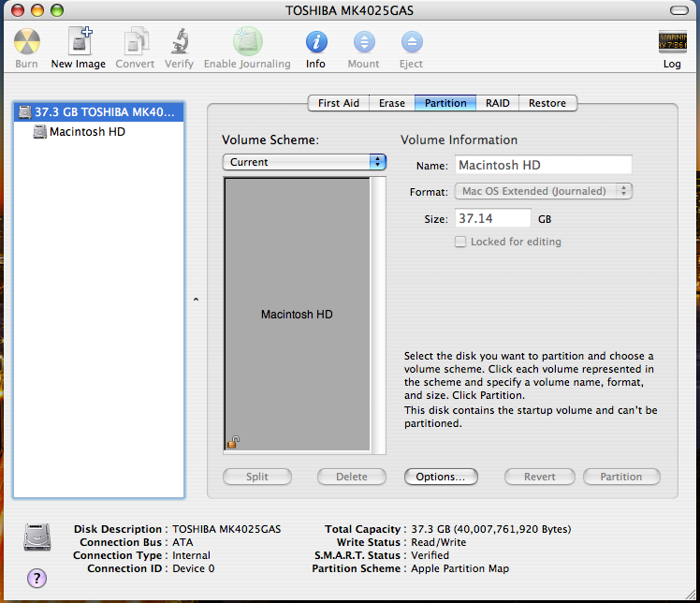Click the Revert button
Viewport: 700px width, 603px height.
click(x=540, y=477)
